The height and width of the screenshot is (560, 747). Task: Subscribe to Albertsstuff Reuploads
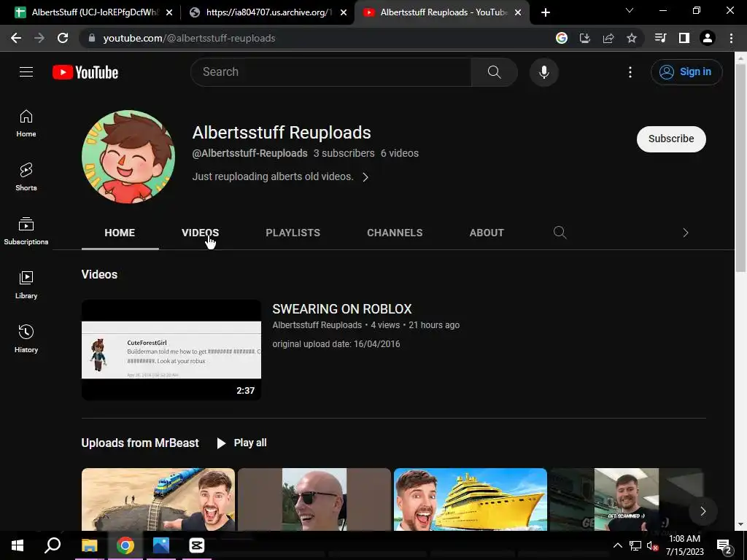point(671,139)
